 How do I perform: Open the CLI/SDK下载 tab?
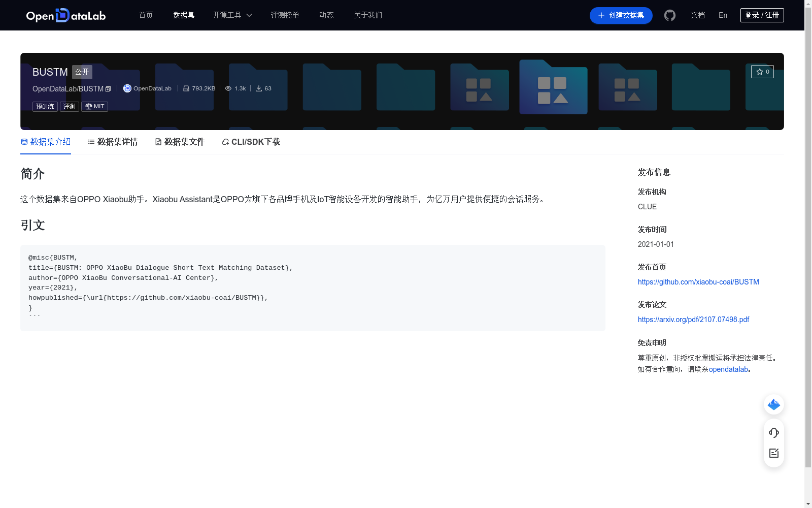tap(250, 142)
